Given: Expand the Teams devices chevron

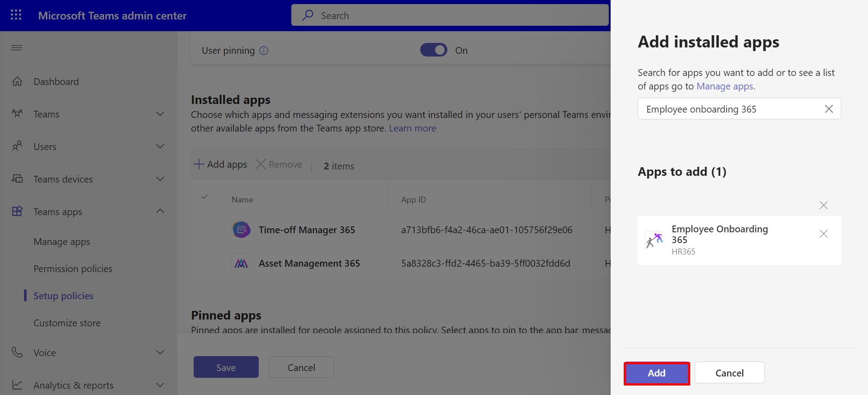Looking at the screenshot, I should point(160,179).
